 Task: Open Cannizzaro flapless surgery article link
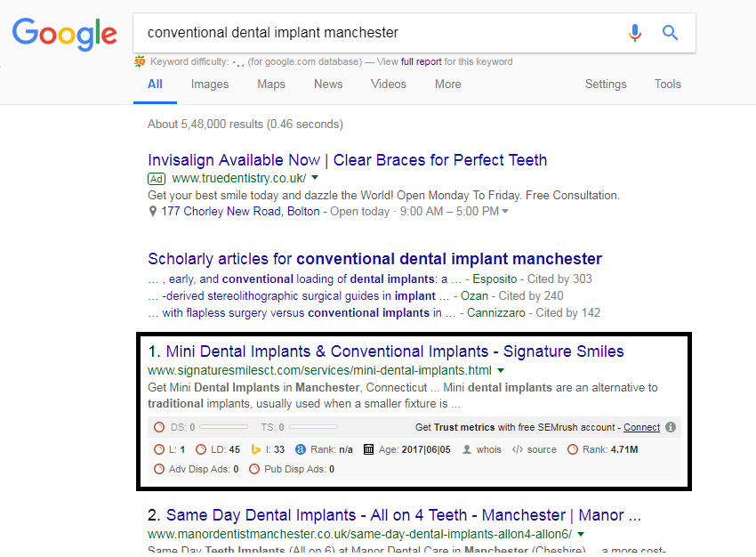click(x=302, y=313)
